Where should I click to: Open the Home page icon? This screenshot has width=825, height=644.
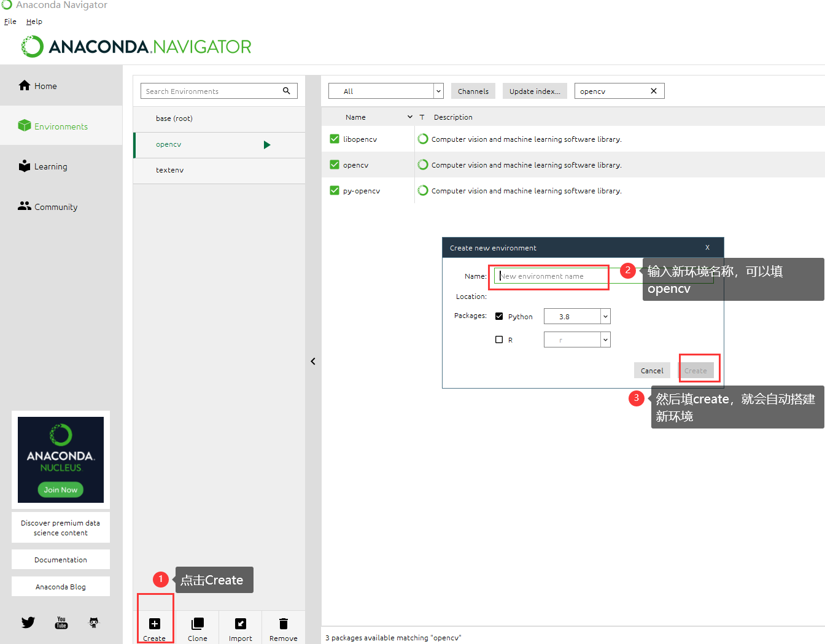click(25, 85)
